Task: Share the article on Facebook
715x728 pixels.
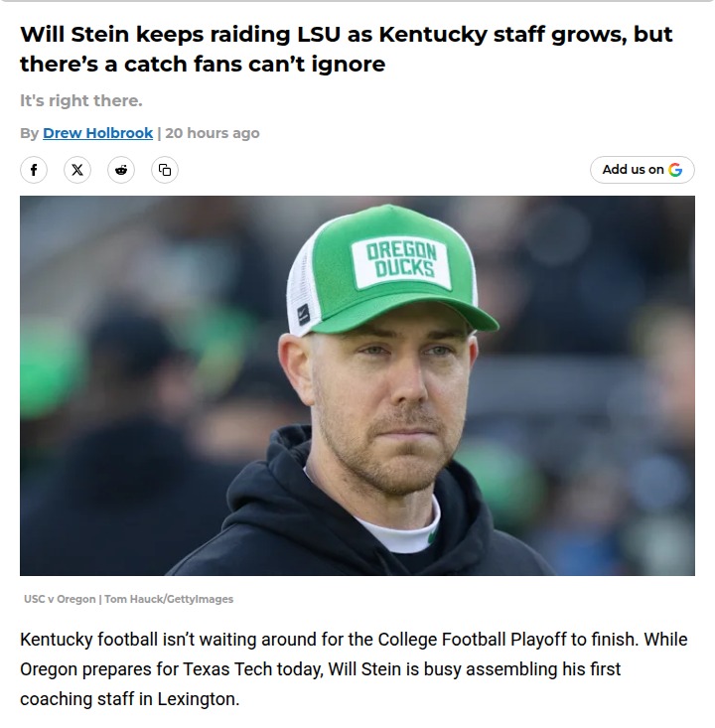Action: [x=34, y=170]
